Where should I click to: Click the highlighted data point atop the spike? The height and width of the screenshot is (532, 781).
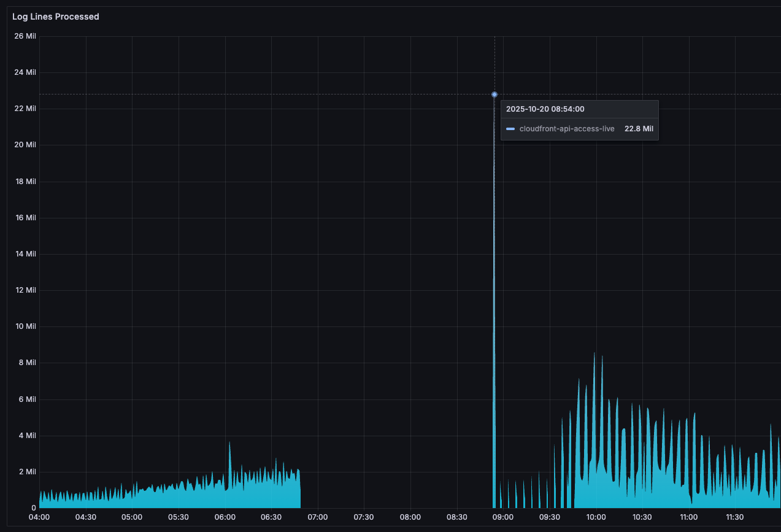pos(494,94)
